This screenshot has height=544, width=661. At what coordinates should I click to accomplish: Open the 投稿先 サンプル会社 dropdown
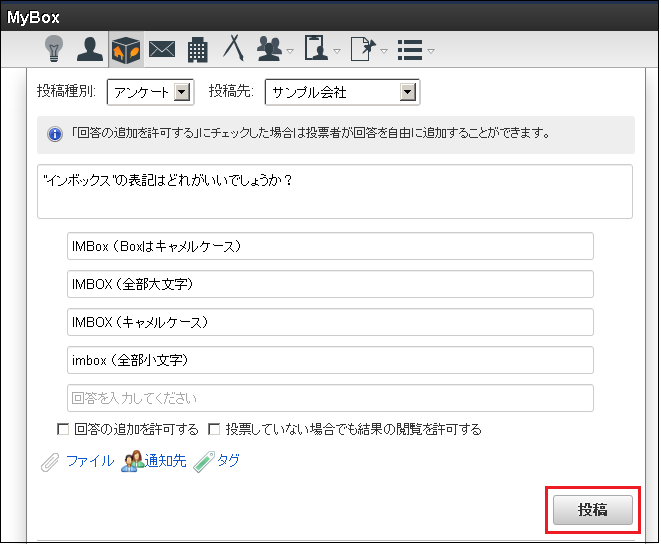(342, 92)
